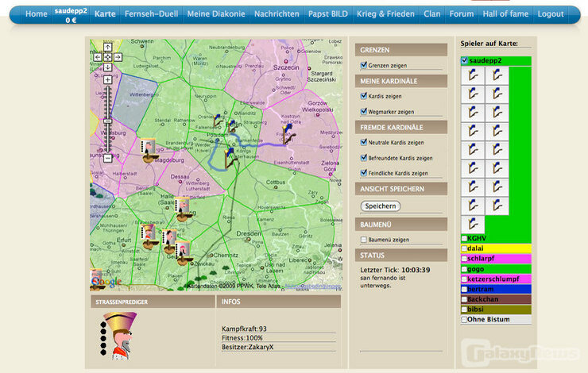Toggle Wegmarker zeigen checkbox

(363, 111)
